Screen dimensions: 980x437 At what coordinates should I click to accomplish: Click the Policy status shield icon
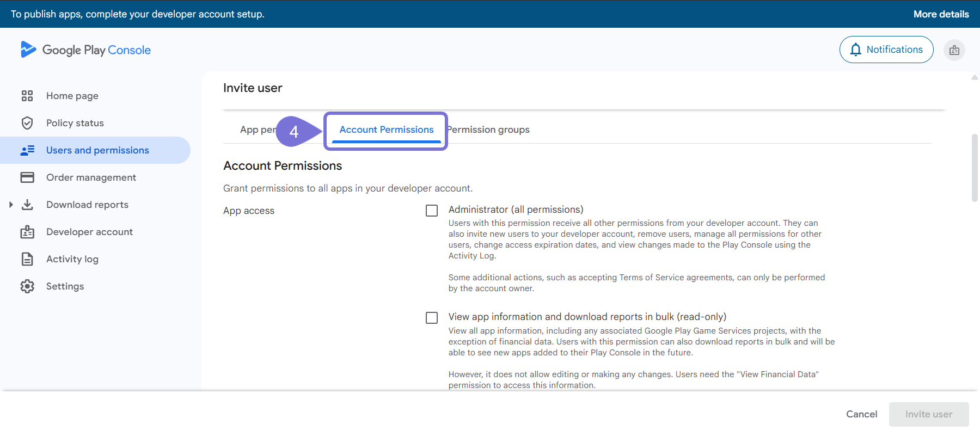tap(27, 123)
